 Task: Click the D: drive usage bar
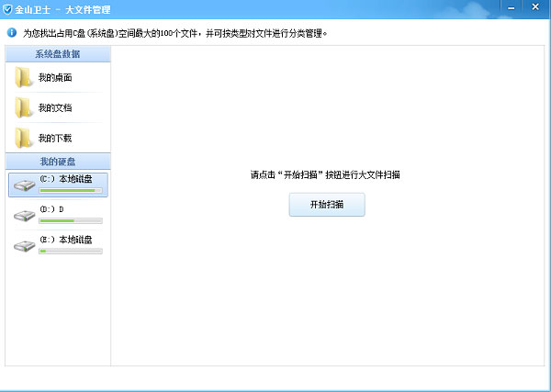click(x=71, y=221)
